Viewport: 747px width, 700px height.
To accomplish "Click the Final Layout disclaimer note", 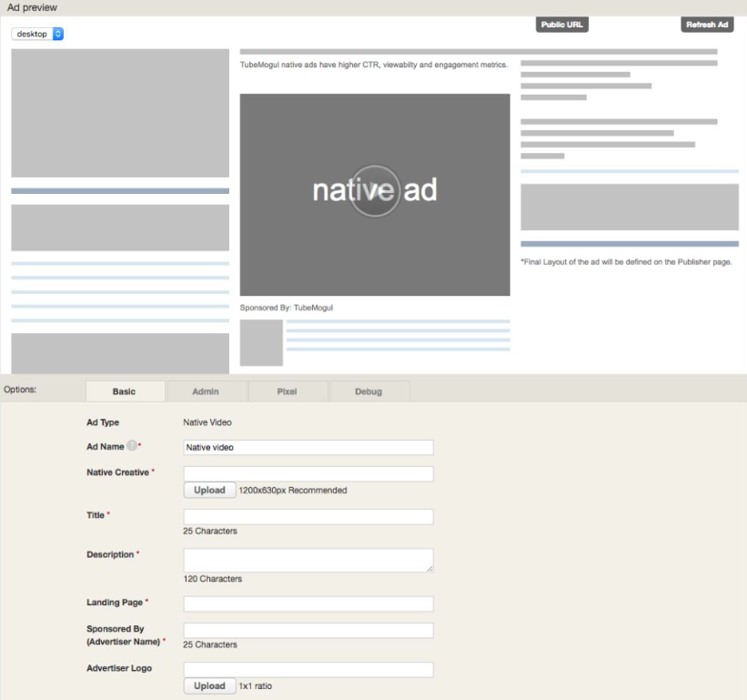I will coord(626,261).
